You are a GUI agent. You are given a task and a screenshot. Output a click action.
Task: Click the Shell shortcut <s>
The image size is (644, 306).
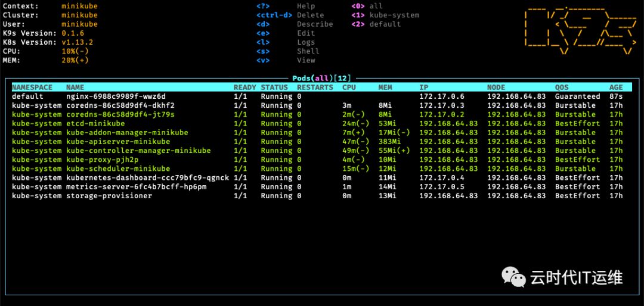pos(263,51)
